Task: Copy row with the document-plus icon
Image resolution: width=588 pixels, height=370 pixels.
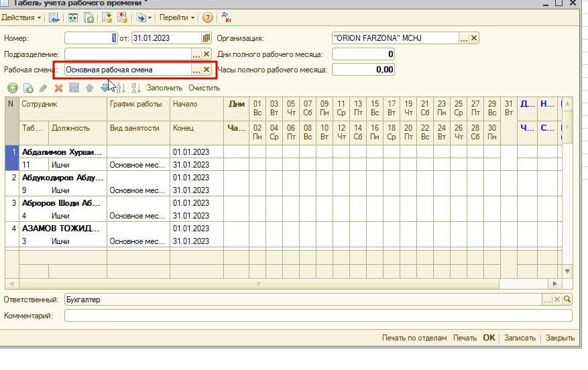Action: [x=28, y=88]
